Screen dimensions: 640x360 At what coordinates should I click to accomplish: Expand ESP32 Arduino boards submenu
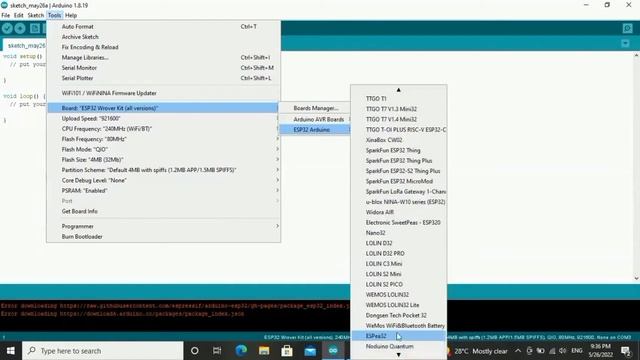tap(315, 130)
